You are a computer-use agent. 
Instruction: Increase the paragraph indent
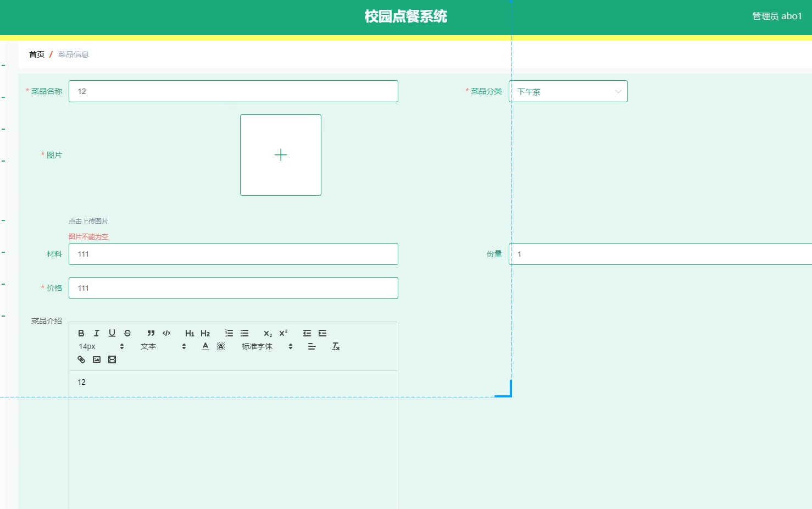pos(322,333)
